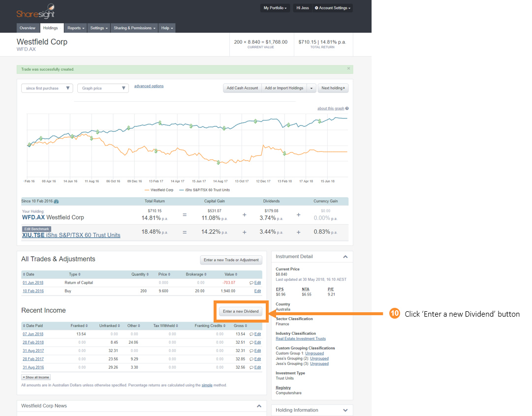Sort trades by Quantity column
Screen dimensions: 532x416
coord(140,274)
